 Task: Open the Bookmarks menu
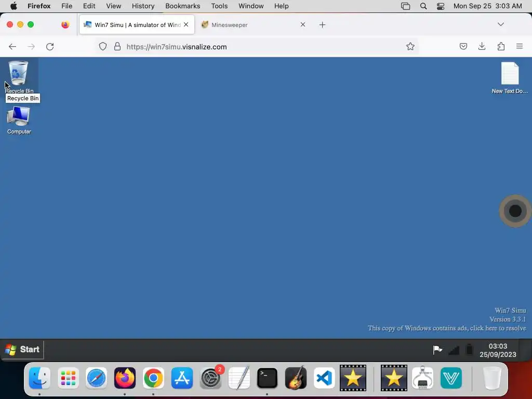(182, 6)
